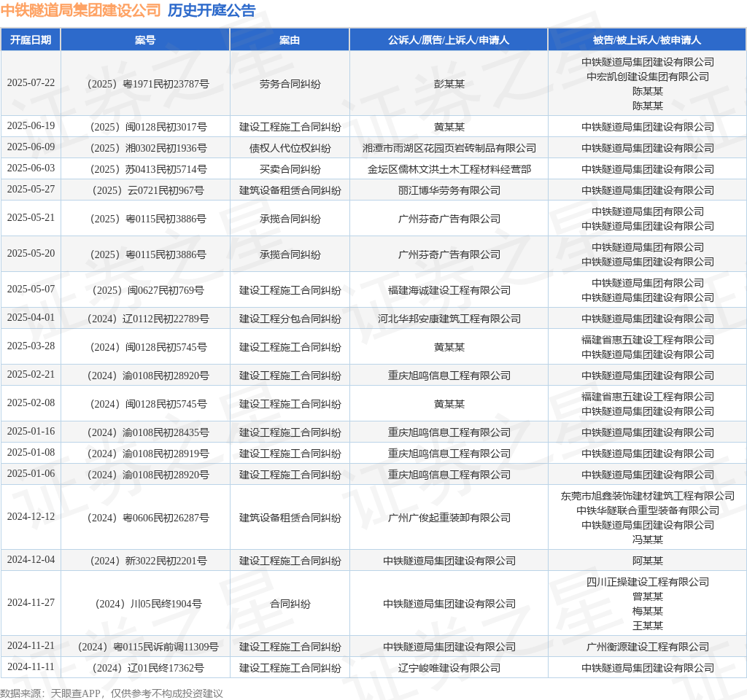This screenshot has width=747, height=700.
Task: Select the date 2025-02-21
Action: [x=31, y=375]
